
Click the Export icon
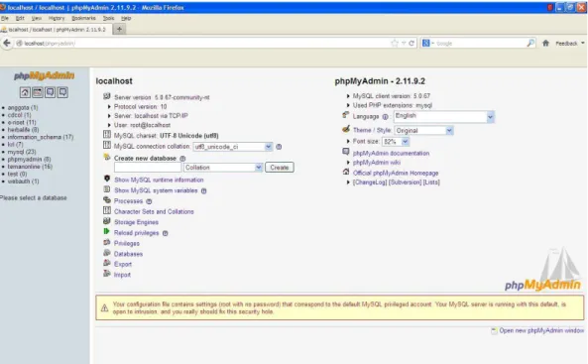pyautogui.click(x=107, y=263)
